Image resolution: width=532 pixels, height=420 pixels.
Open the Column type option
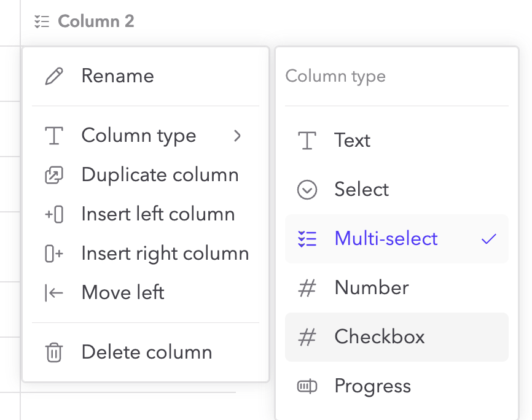click(x=138, y=136)
